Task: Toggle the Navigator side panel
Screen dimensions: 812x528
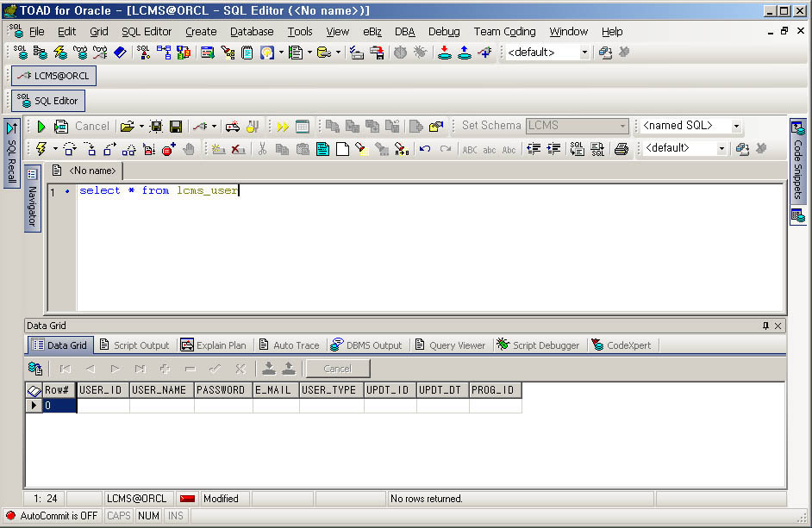Action: (32, 199)
